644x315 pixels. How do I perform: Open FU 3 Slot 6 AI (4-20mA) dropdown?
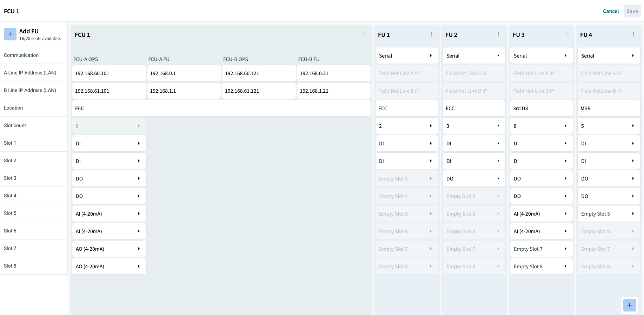541,231
